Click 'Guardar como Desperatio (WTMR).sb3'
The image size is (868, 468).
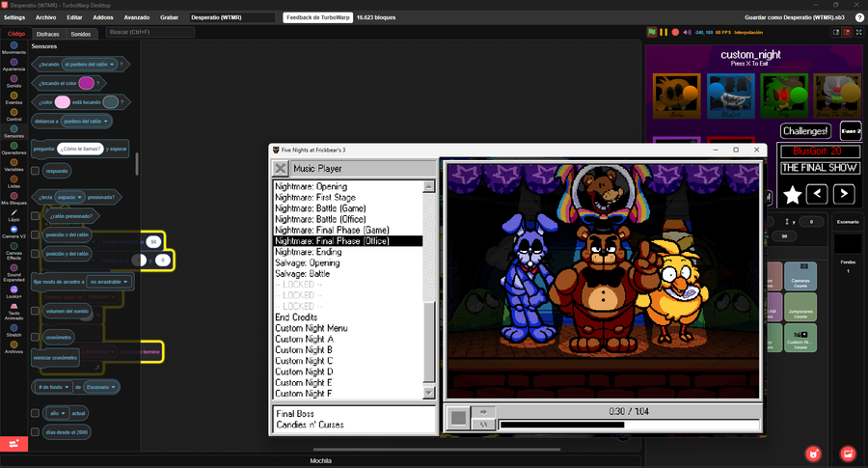tap(795, 17)
